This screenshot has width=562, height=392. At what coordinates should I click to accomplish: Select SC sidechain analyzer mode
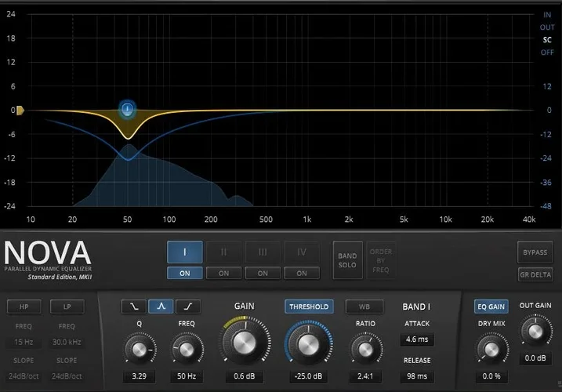(x=547, y=40)
